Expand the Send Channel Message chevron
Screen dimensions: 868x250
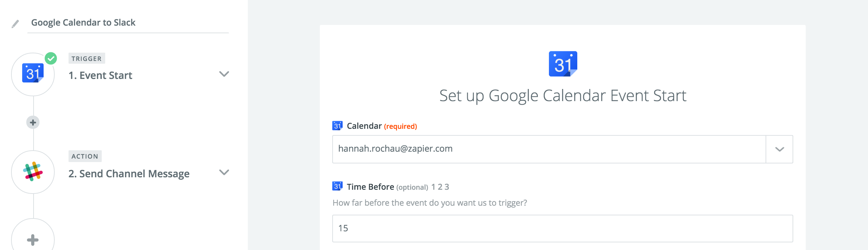tap(224, 172)
